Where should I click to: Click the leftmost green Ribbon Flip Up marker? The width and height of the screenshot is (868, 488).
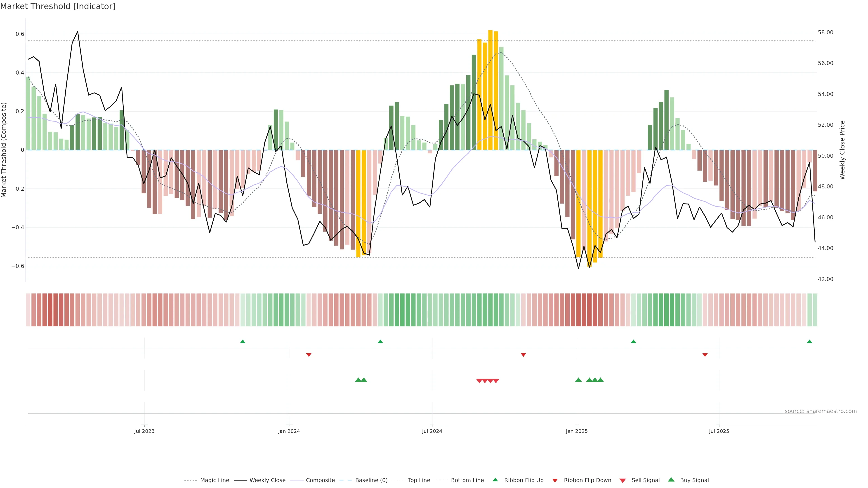243,342
